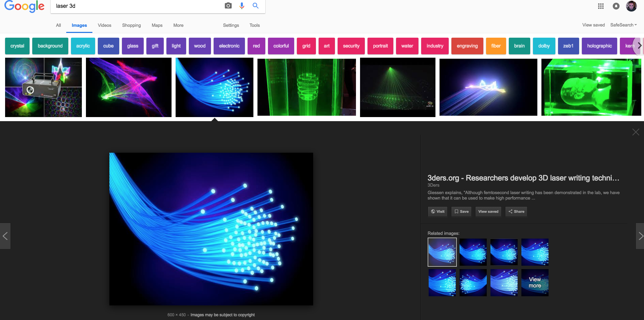Image resolution: width=644 pixels, height=320 pixels.
Task: Switch to the Videos tab
Action: point(105,25)
